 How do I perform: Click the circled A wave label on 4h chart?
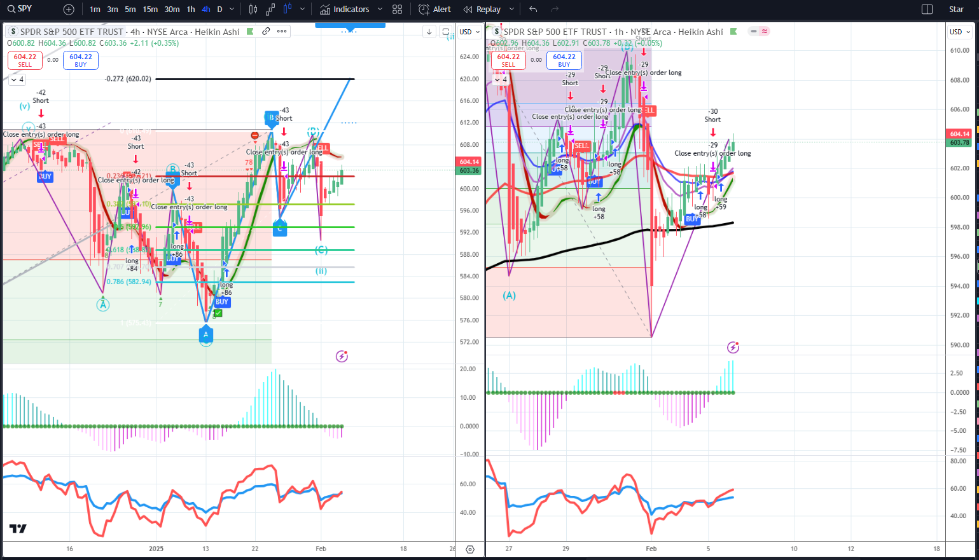[x=103, y=305]
